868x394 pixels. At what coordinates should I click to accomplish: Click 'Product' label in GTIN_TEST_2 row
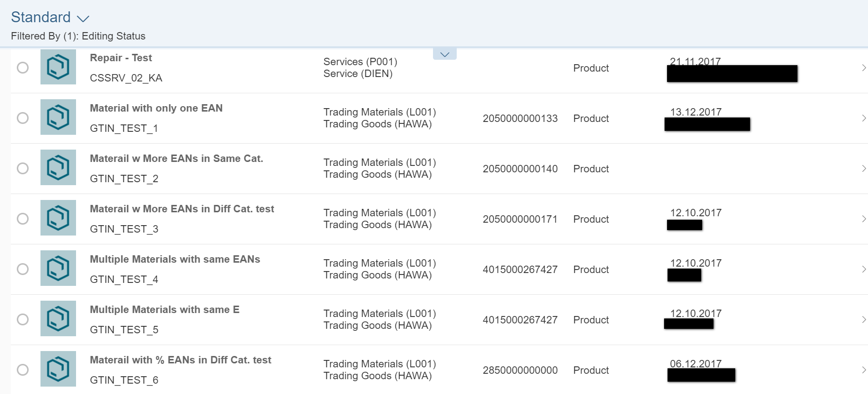tap(591, 169)
